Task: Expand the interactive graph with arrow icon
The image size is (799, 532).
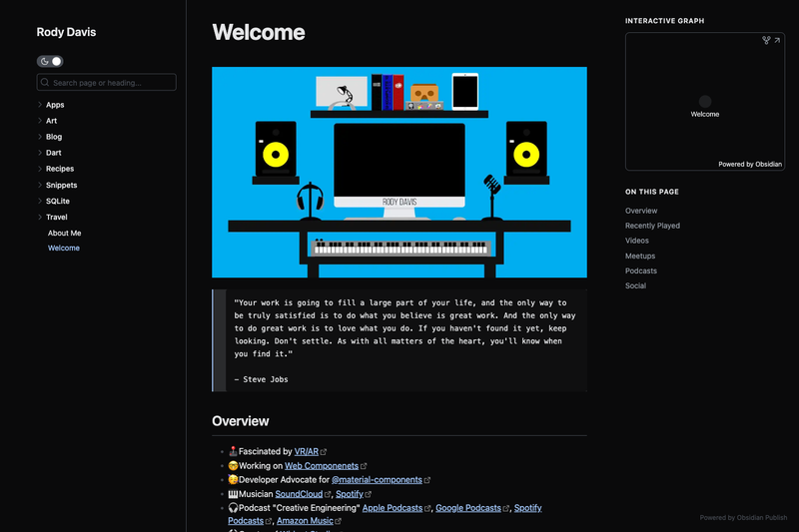Action: [x=777, y=40]
